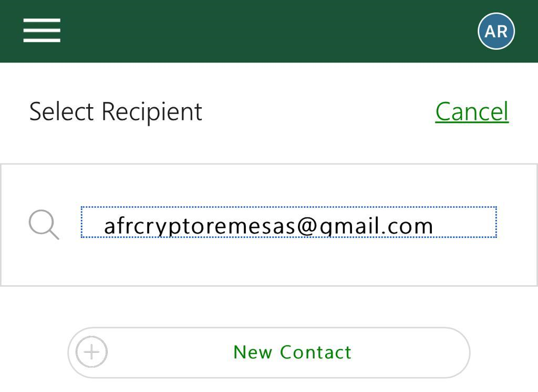The image size is (538, 392).
Task: Open the hamburger menu
Action: 42,30
